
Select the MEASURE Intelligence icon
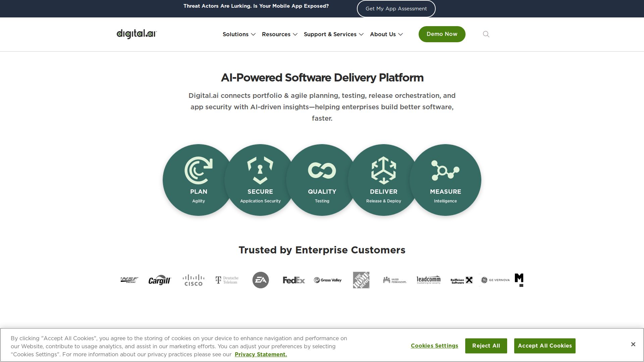445,170
